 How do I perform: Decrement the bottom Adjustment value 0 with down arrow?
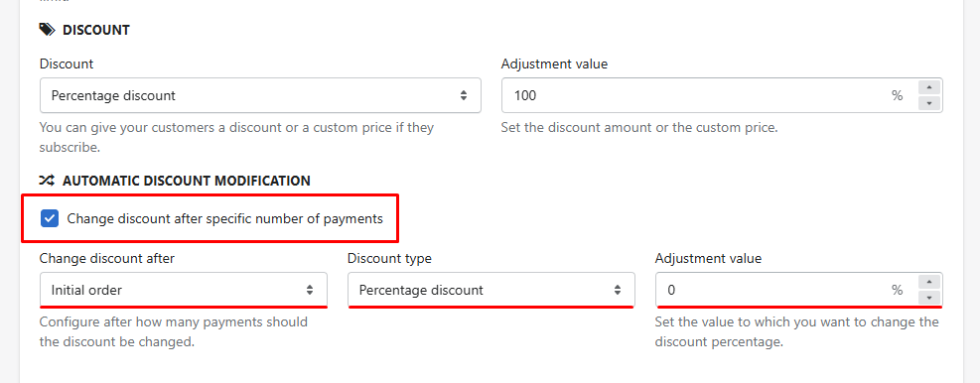click(929, 298)
